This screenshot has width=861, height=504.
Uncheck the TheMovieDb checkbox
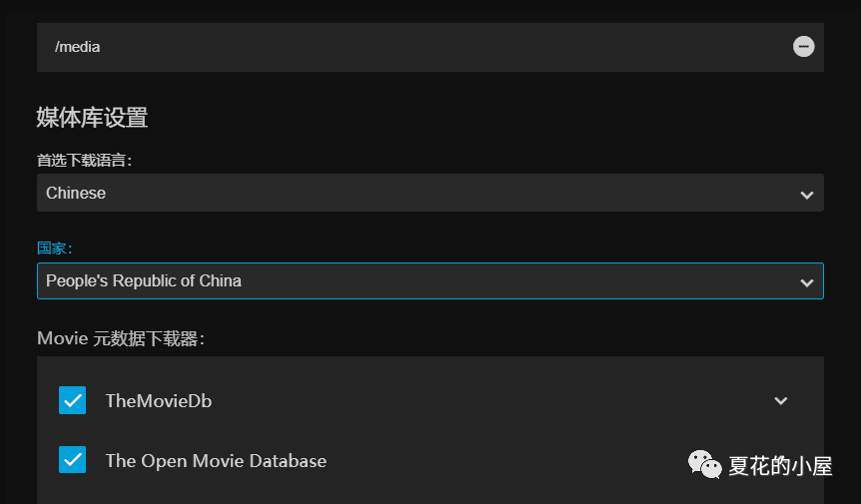[73, 400]
